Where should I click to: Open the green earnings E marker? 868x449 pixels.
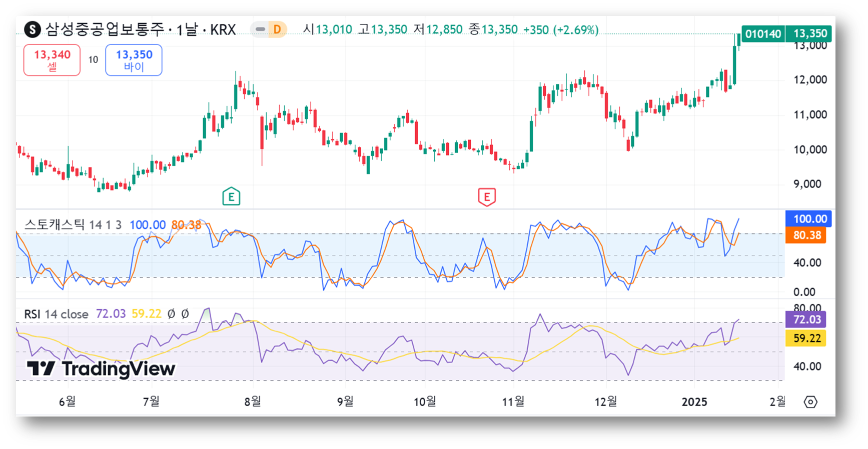click(231, 196)
